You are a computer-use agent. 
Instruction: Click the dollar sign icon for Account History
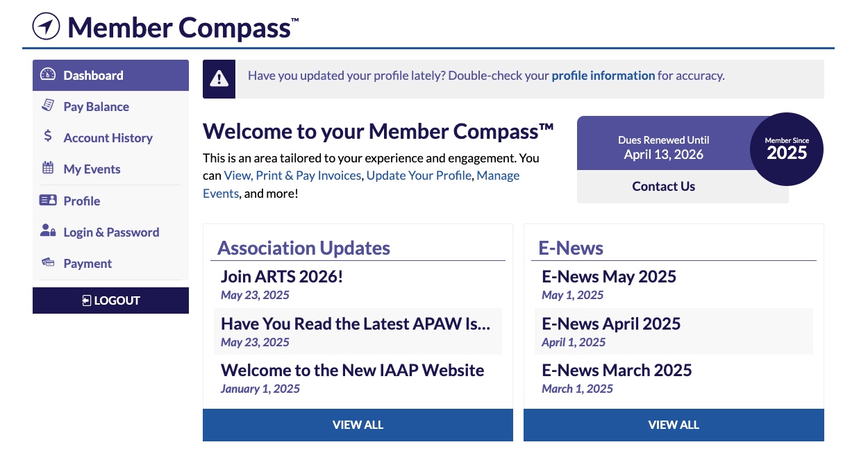48,137
